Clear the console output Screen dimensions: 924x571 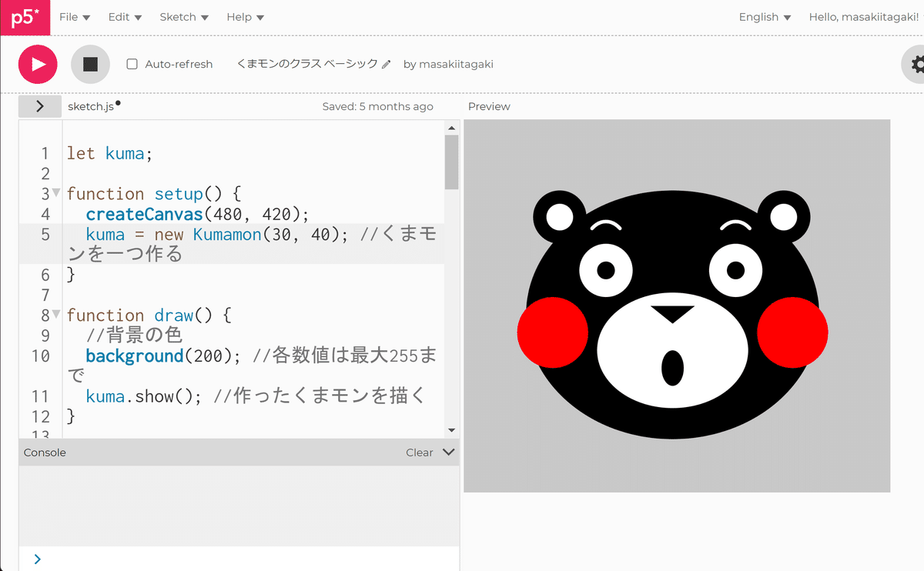(420, 452)
